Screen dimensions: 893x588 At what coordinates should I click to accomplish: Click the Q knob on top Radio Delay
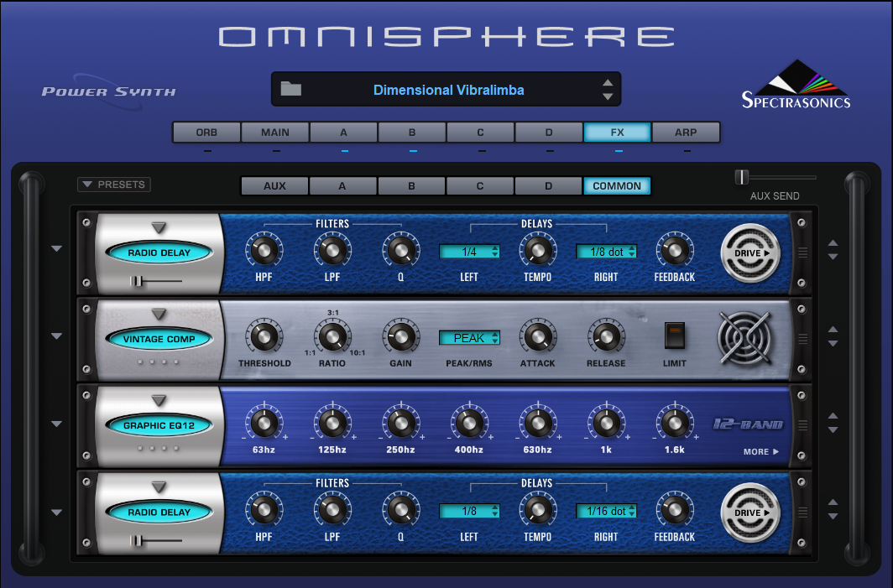point(401,250)
